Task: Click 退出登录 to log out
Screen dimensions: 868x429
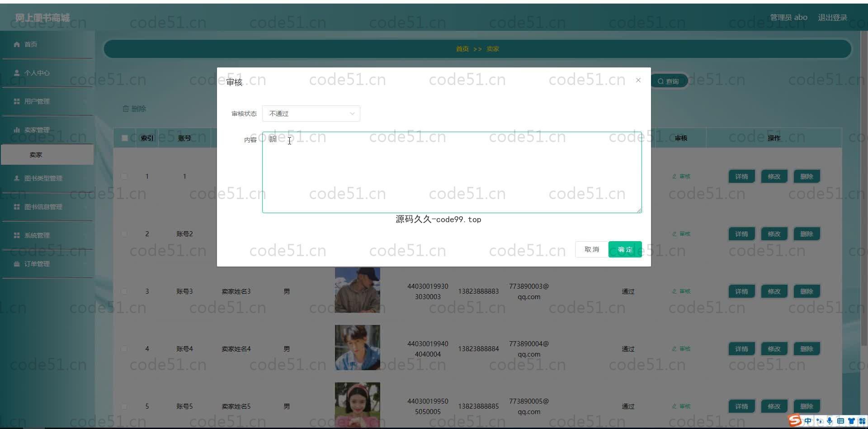Action: 832,18
